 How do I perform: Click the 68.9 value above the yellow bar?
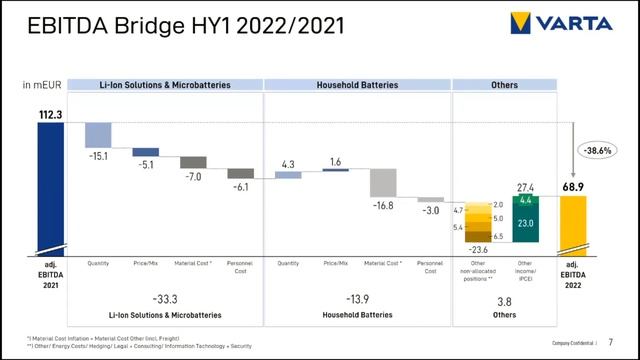[x=573, y=187]
